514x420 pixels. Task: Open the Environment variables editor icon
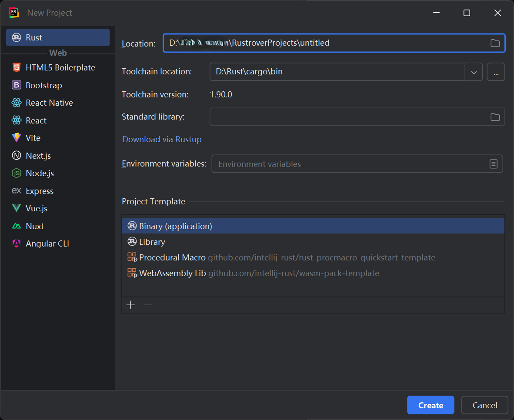tap(493, 164)
